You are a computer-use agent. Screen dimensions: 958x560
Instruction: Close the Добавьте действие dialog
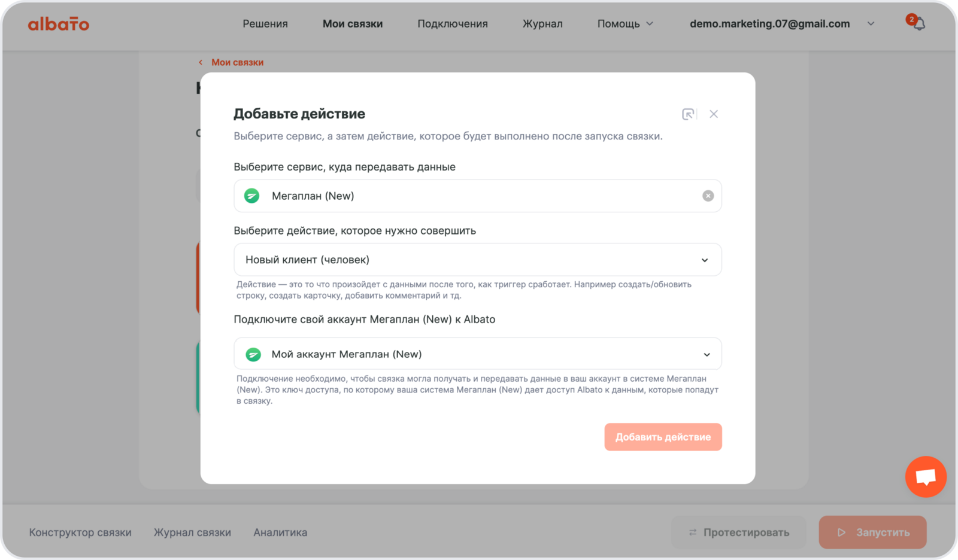click(x=714, y=114)
